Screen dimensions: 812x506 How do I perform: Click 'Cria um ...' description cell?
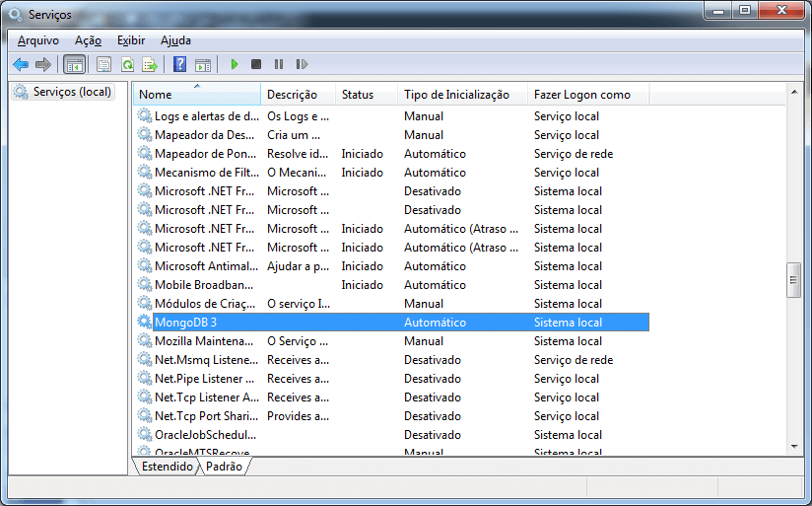(294, 135)
